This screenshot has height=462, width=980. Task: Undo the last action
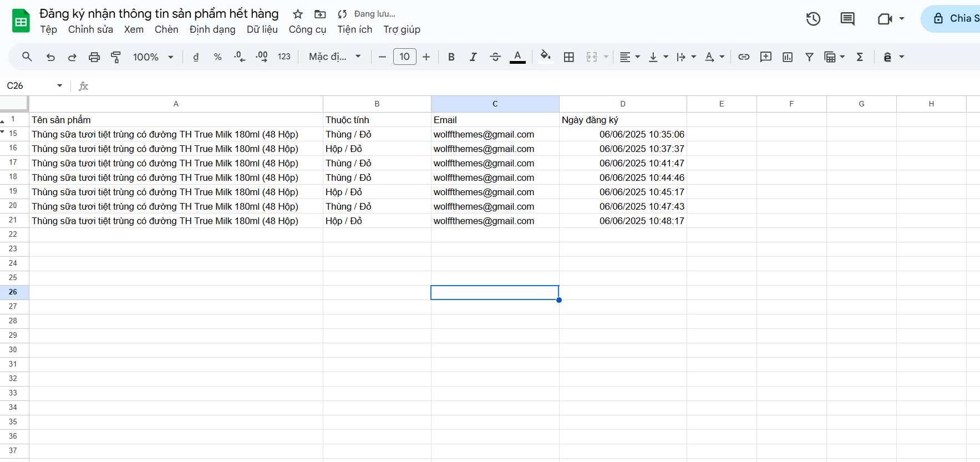click(50, 57)
